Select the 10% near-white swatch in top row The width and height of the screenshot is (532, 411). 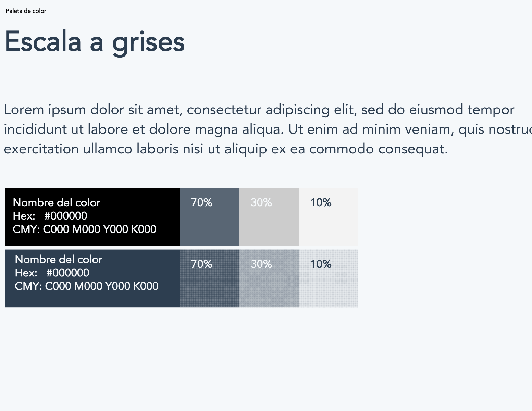coord(329,217)
